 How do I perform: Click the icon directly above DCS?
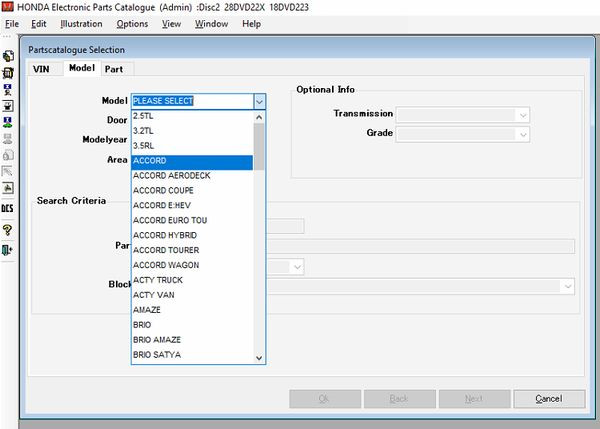click(7, 187)
